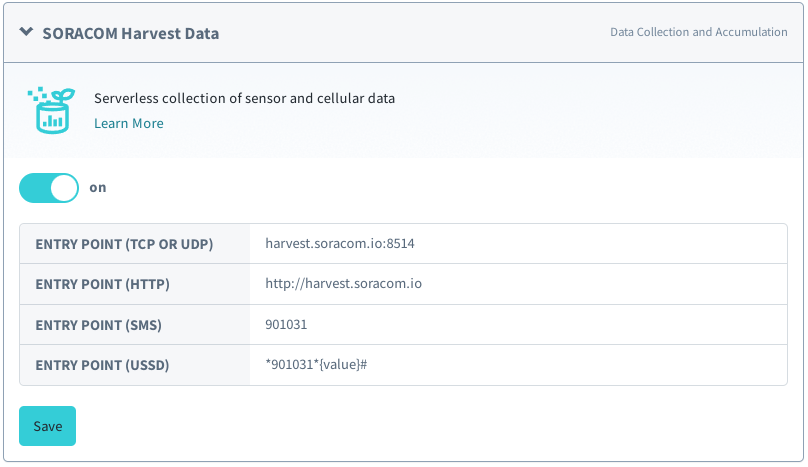Click the SORACOM Harvest Data bucket icon
This screenshot has height=467, width=808.
point(50,111)
